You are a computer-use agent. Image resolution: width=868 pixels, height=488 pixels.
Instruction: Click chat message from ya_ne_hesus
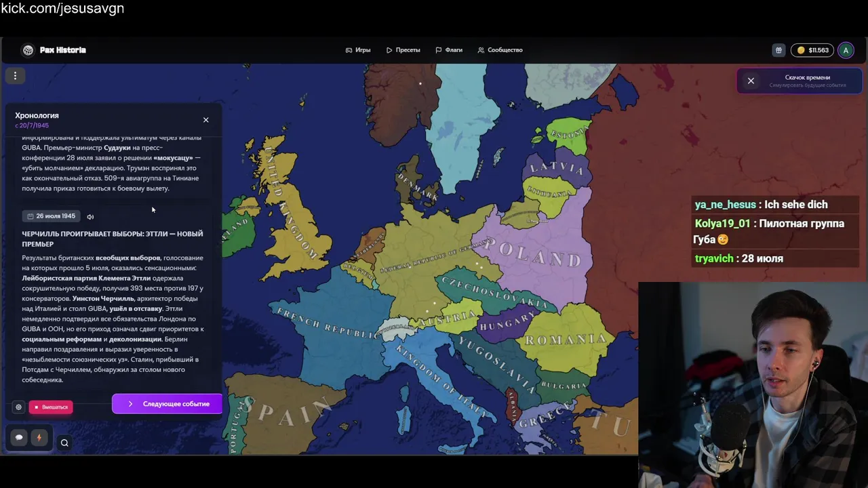761,205
